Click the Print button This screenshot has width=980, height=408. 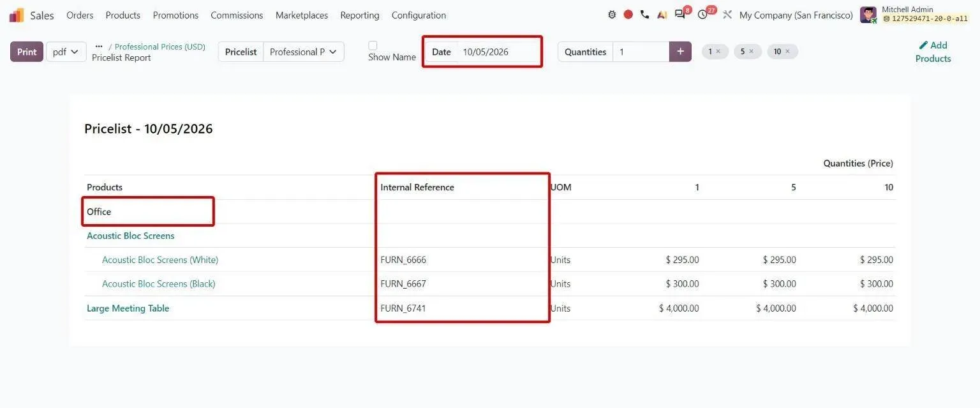[27, 52]
